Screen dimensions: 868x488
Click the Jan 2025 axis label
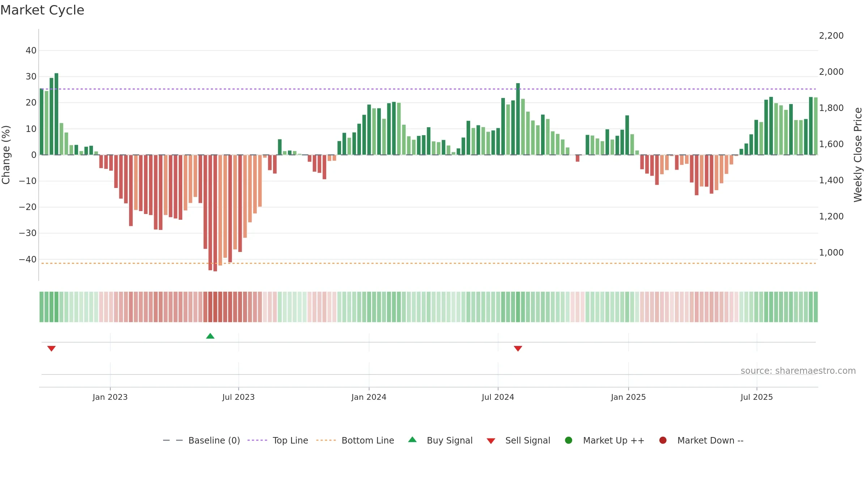628,397
